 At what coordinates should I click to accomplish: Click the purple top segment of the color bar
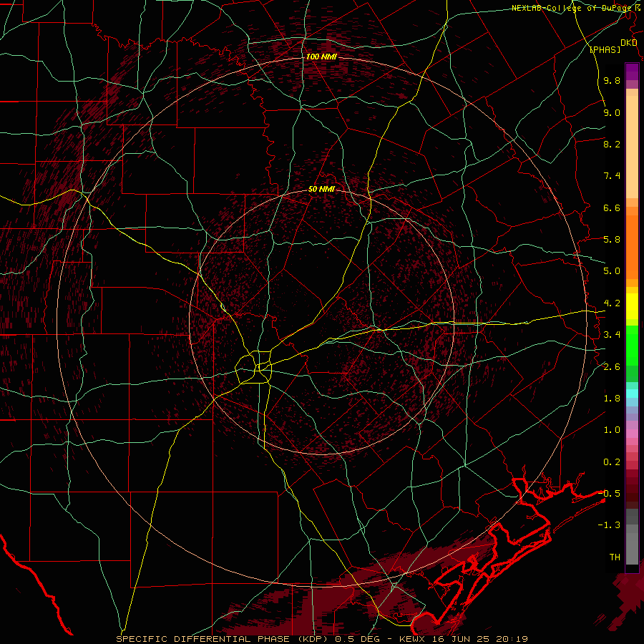click(632, 72)
